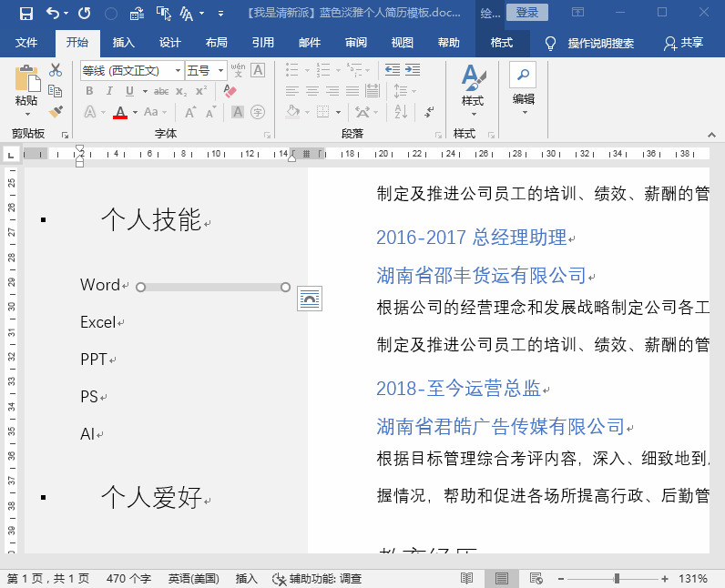The height and width of the screenshot is (588, 725).
Task: Switch to Web Layout view icon
Action: [536, 578]
